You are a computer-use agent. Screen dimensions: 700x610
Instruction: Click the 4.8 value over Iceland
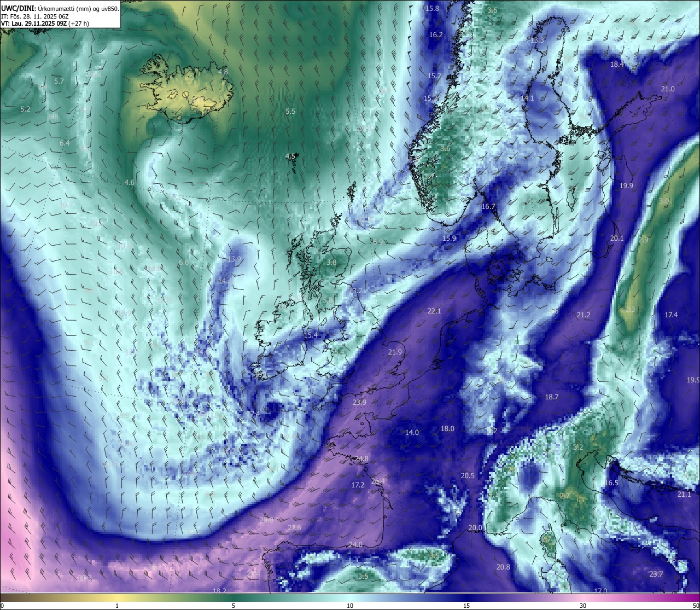223,72
